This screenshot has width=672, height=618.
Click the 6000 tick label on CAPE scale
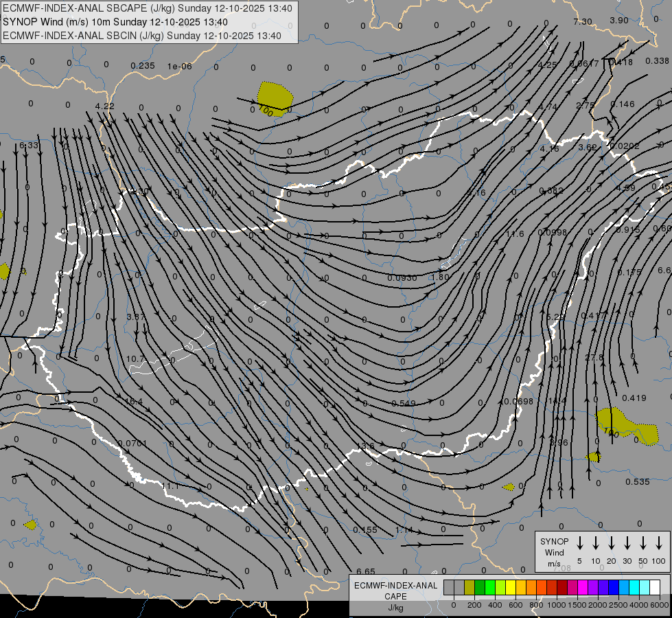tap(660, 605)
